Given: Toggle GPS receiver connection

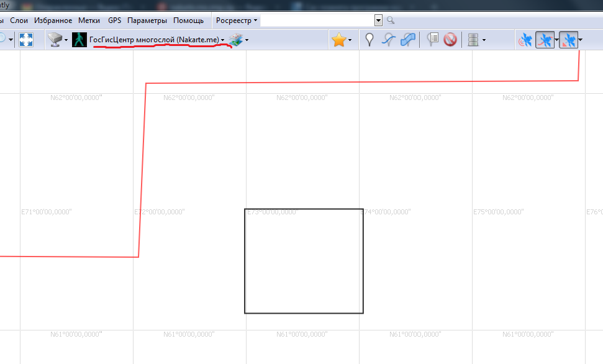Looking at the screenshot, I should pos(525,40).
